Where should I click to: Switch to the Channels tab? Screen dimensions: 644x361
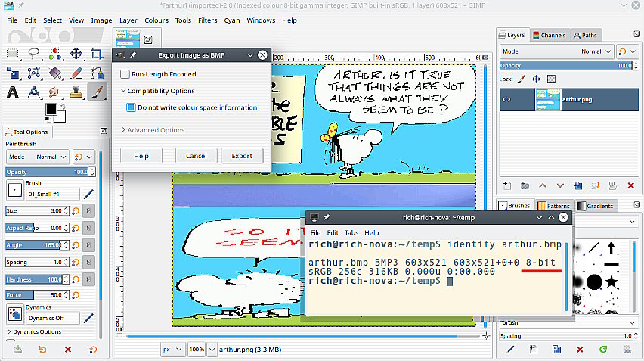coord(549,35)
